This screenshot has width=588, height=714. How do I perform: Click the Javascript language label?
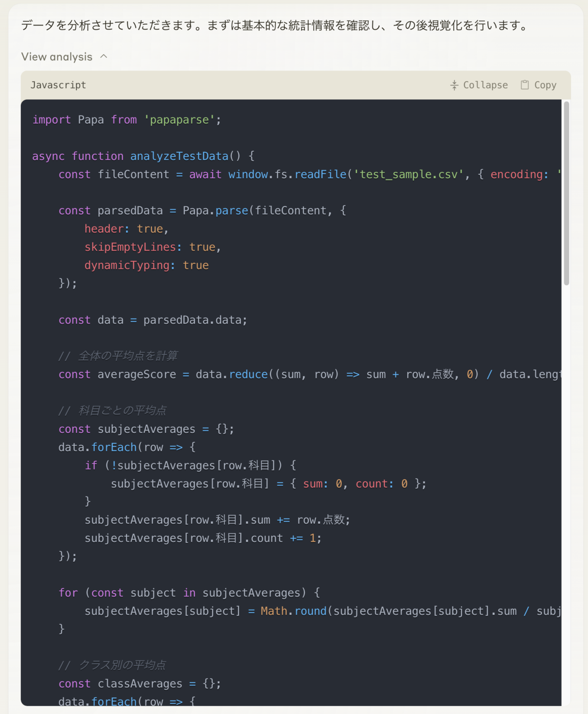pos(58,85)
